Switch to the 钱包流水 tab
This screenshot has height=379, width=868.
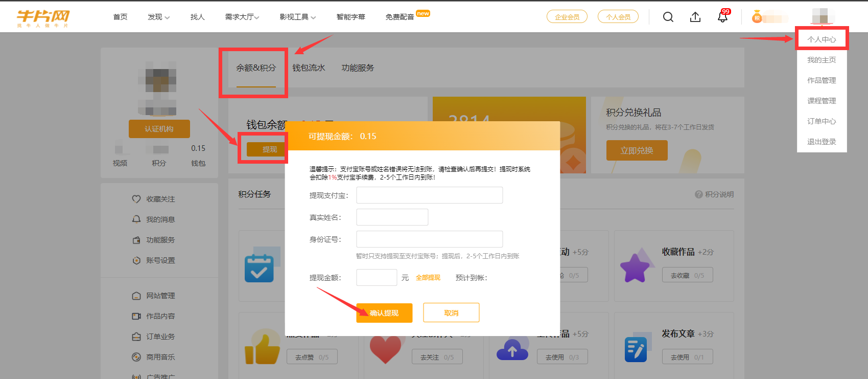[309, 68]
